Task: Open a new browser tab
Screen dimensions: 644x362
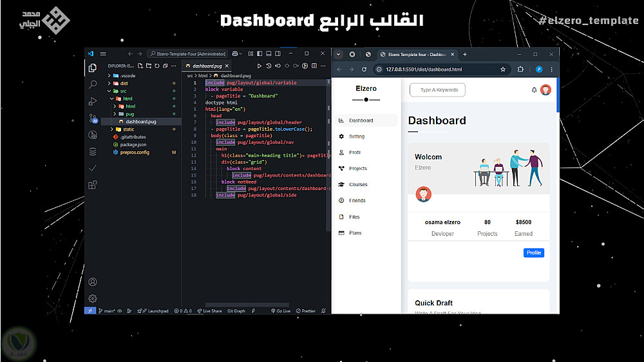Action: point(465,54)
